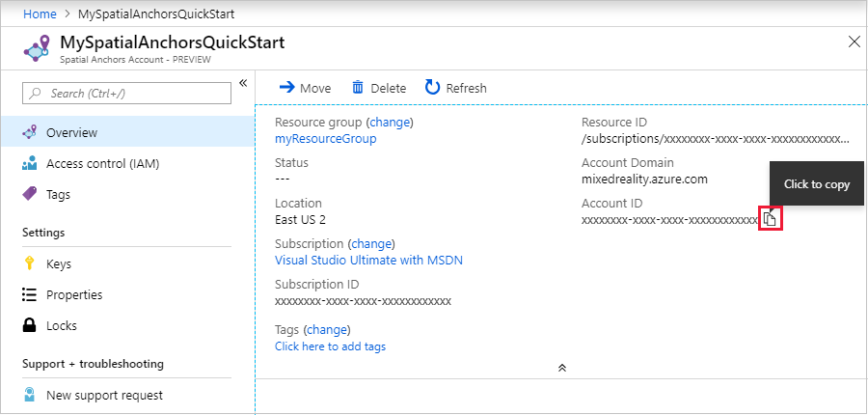Copy the Account ID to clipboard
The height and width of the screenshot is (415, 868).
tap(770, 219)
